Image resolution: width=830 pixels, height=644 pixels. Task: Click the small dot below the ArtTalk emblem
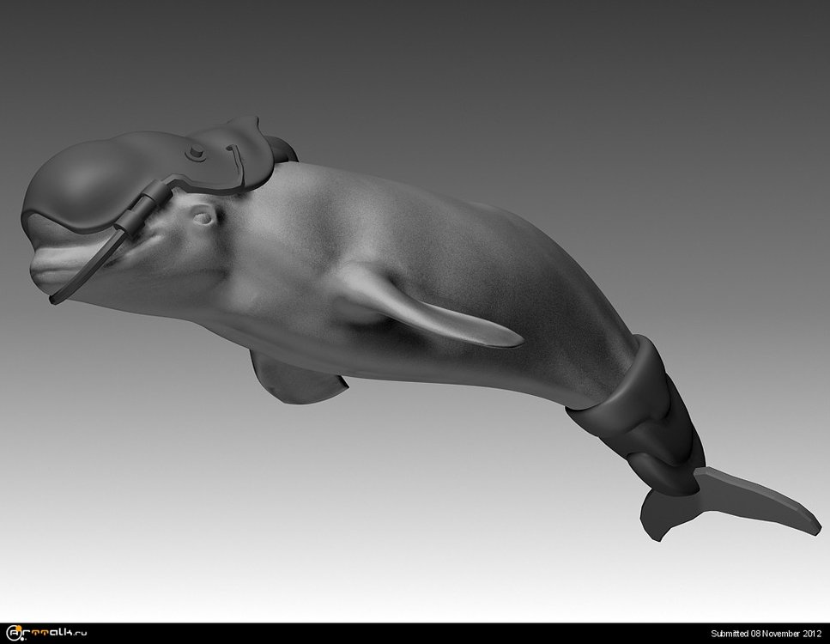[x=21, y=638]
